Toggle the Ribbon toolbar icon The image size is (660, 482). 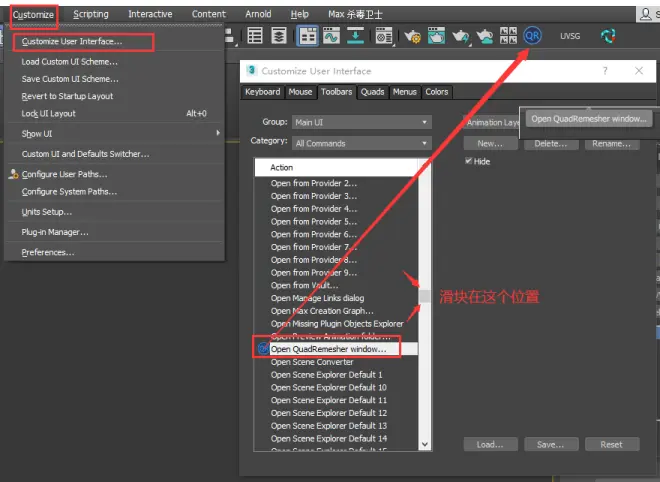pyautogui.click(x=308, y=36)
